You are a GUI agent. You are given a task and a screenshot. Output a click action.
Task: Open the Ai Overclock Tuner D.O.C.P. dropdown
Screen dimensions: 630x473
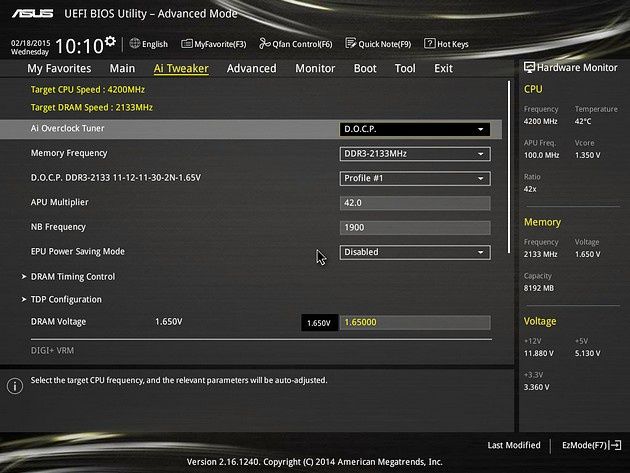(415, 129)
